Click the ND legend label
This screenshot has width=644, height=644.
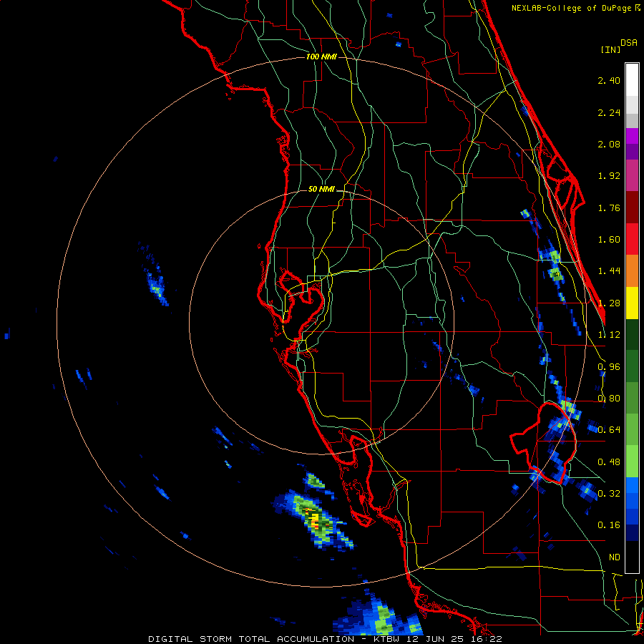615,557
